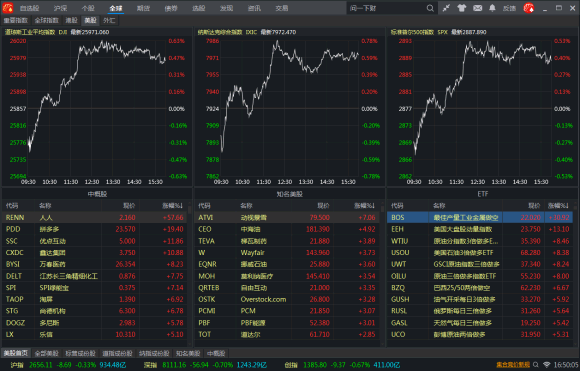Switch to the 重要指数 sub-tab
The image size is (580, 371).
(x=16, y=20)
